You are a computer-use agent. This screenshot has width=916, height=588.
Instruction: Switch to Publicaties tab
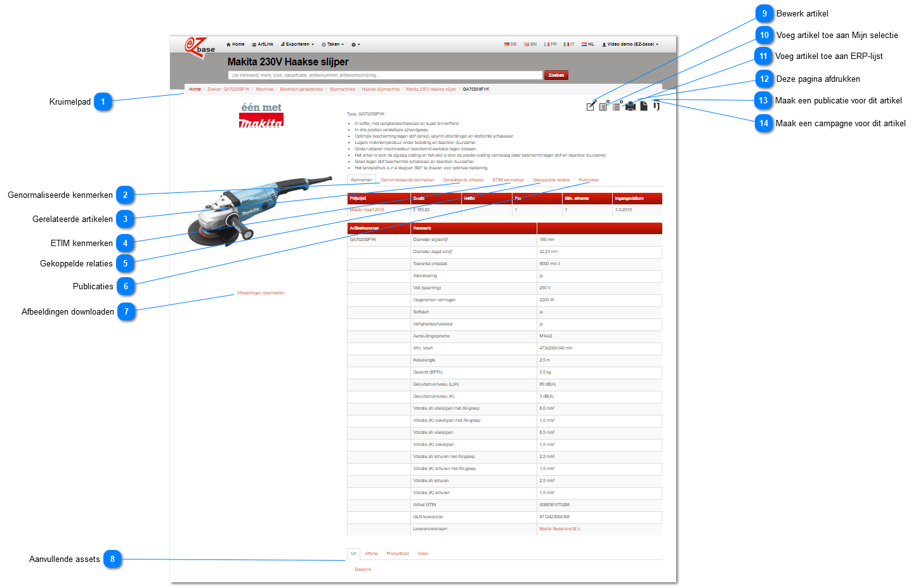point(588,180)
